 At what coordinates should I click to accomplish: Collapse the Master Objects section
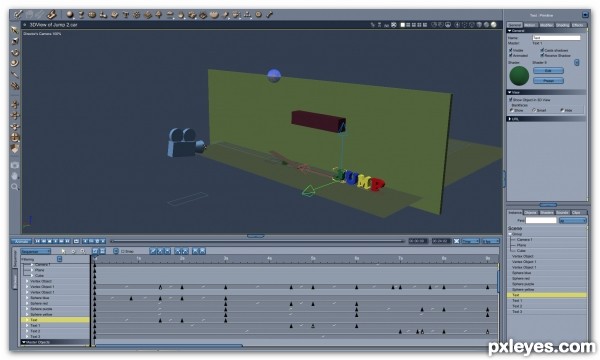(x=24, y=342)
